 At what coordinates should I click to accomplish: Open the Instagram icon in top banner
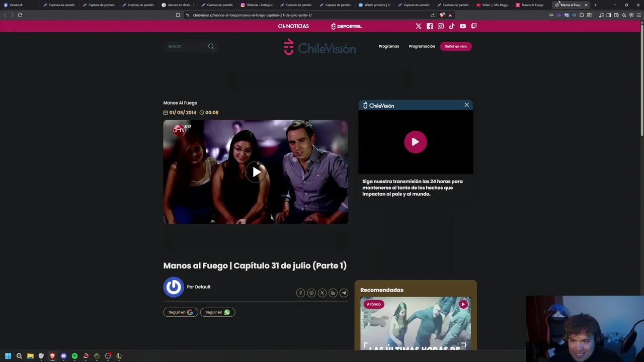click(x=441, y=26)
